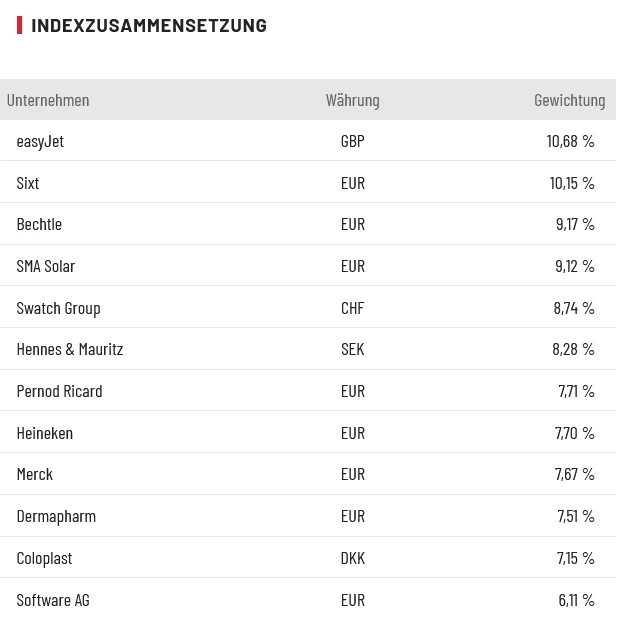Click the GBP currency cell

[x=352, y=141]
